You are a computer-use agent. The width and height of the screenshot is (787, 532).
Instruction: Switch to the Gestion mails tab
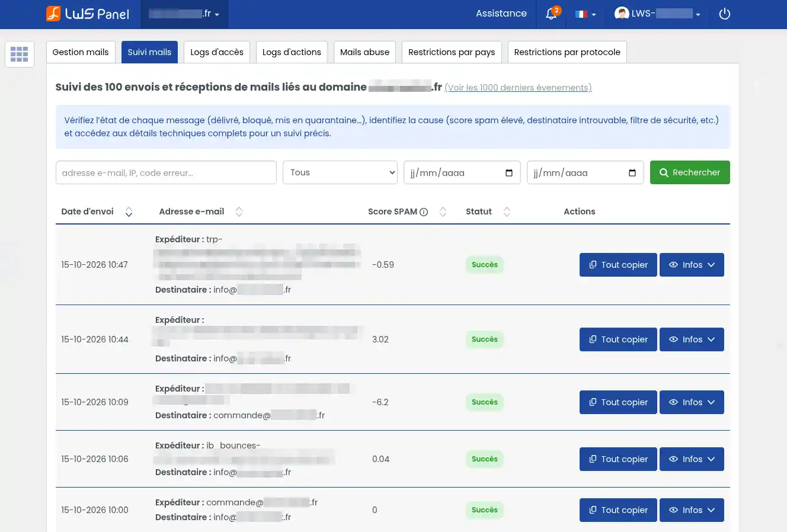pyautogui.click(x=81, y=52)
